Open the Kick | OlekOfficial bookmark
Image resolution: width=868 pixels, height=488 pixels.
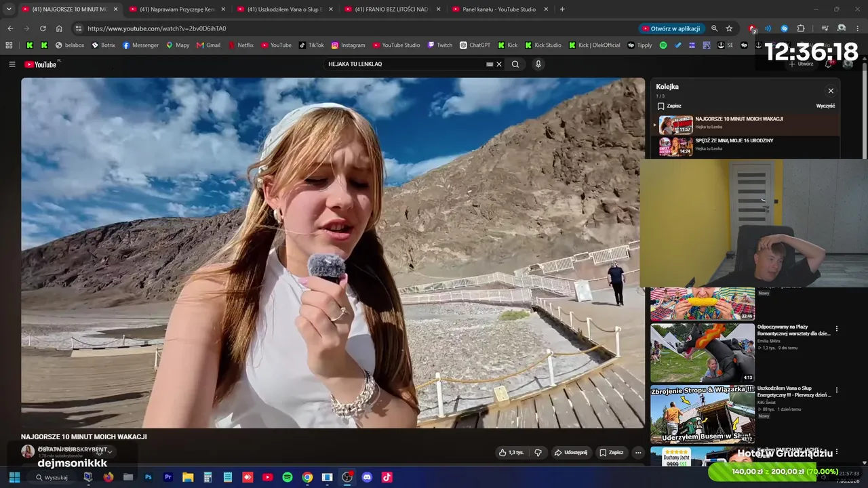(595, 45)
